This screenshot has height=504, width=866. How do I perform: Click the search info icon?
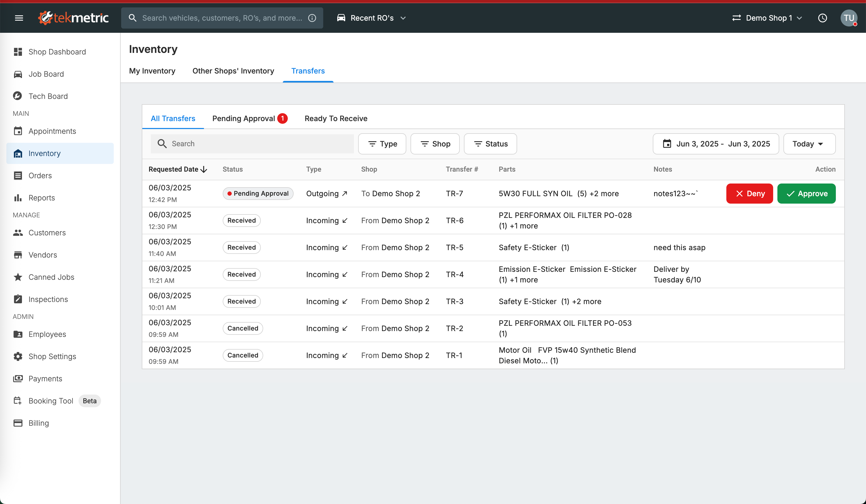pyautogui.click(x=312, y=18)
